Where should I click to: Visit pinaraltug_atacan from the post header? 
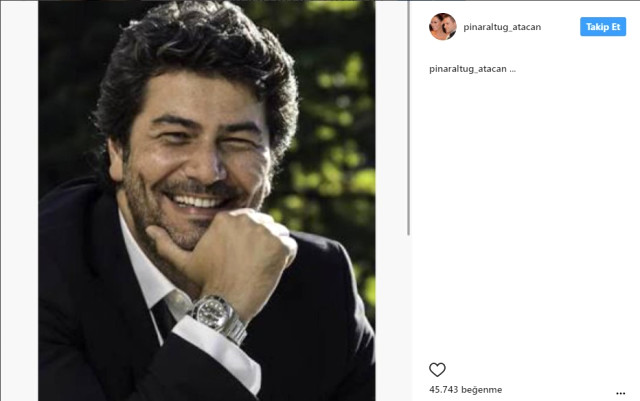tap(502, 27)
